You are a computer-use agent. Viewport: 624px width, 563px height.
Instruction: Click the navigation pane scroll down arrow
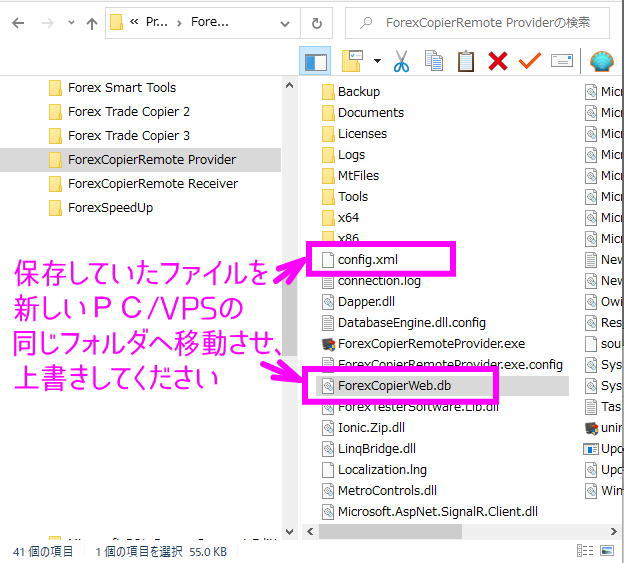[x=290, y=532]
